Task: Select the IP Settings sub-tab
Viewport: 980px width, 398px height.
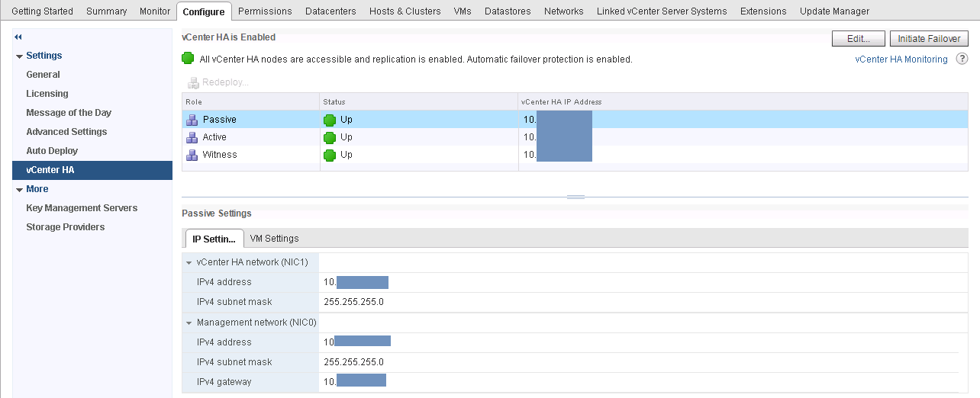Action: pos(214,239)
